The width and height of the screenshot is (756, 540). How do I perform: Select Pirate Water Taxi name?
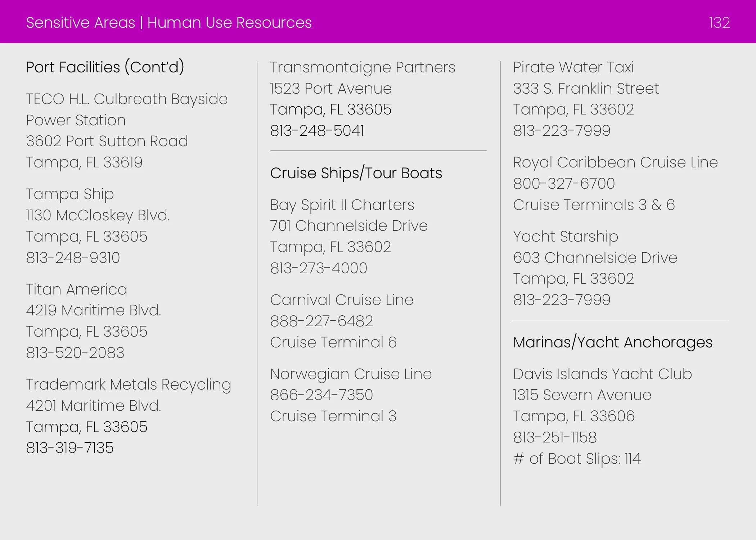pyautogui.click(x=573, y=67)
